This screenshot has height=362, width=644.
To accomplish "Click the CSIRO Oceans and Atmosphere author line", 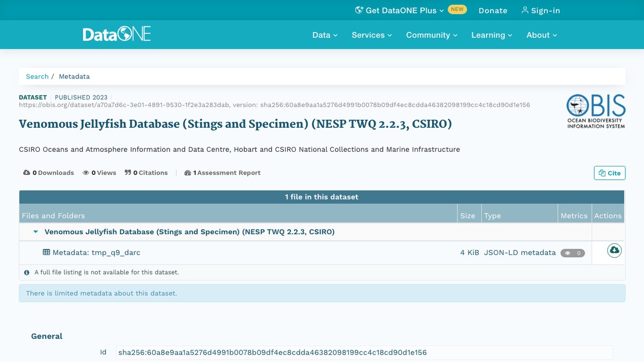I will (x=239, y=149).
